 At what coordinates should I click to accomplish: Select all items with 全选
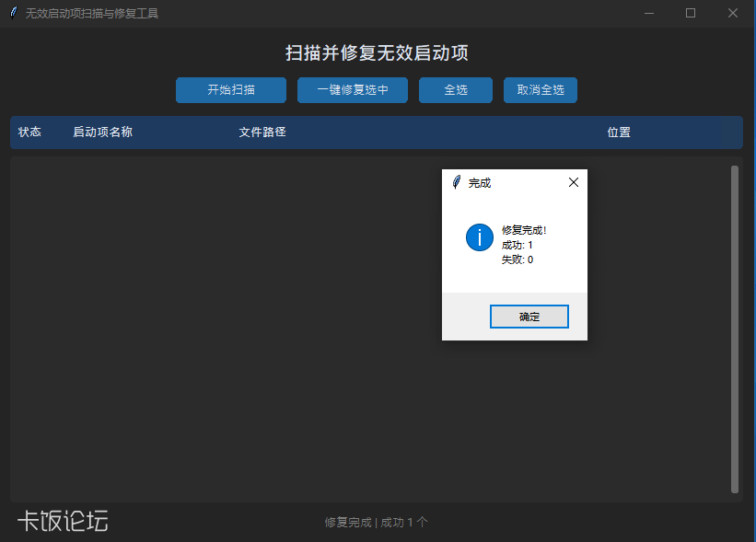pos(456,90)
